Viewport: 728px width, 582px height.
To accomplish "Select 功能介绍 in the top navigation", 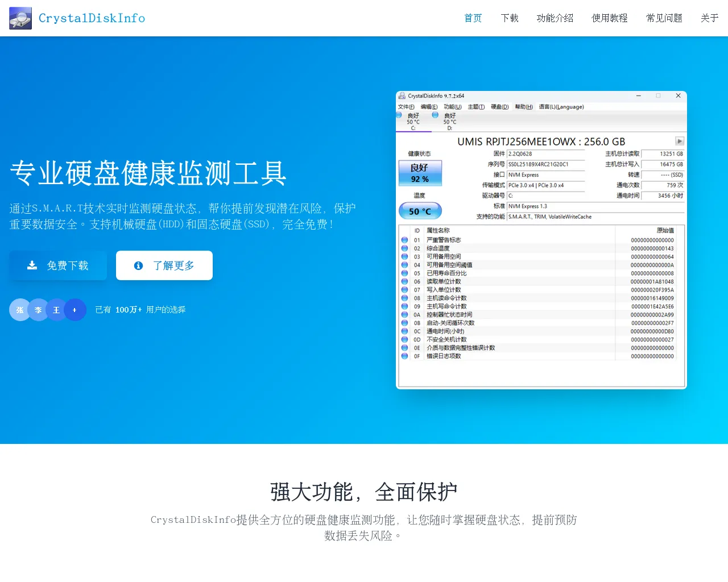I will (x=555, y=18).
